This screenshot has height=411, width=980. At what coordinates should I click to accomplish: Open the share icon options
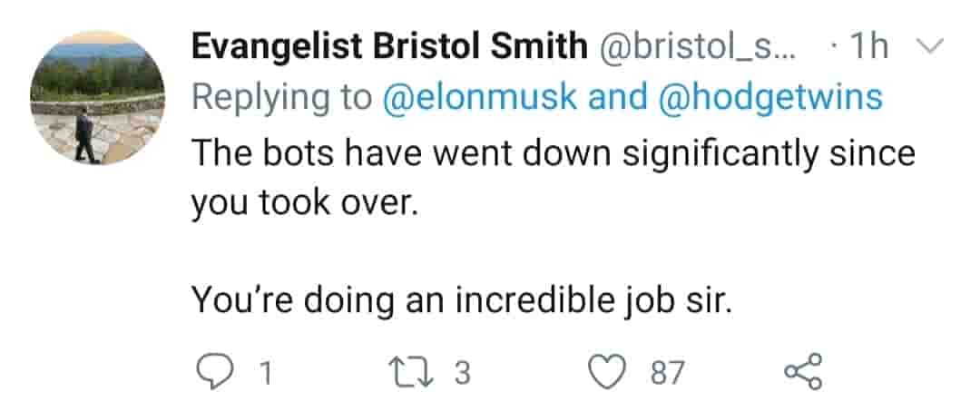(x=802, y=372)
